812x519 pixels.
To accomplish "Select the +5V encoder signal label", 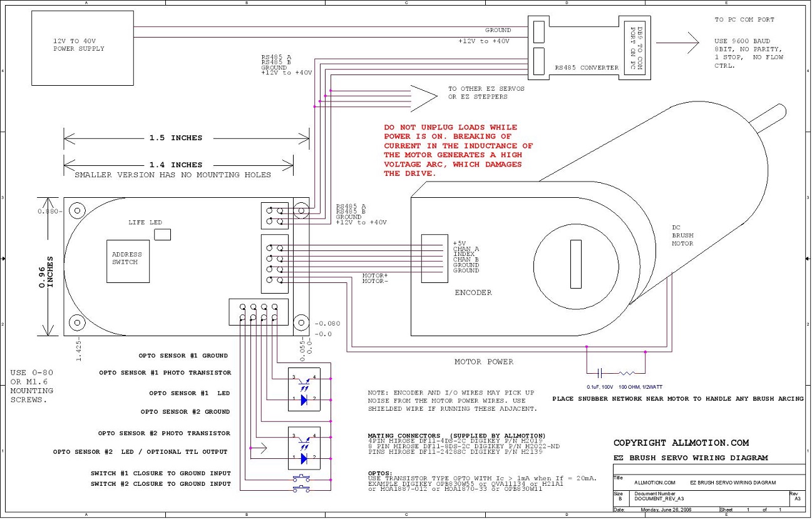I will pos(459,244).
